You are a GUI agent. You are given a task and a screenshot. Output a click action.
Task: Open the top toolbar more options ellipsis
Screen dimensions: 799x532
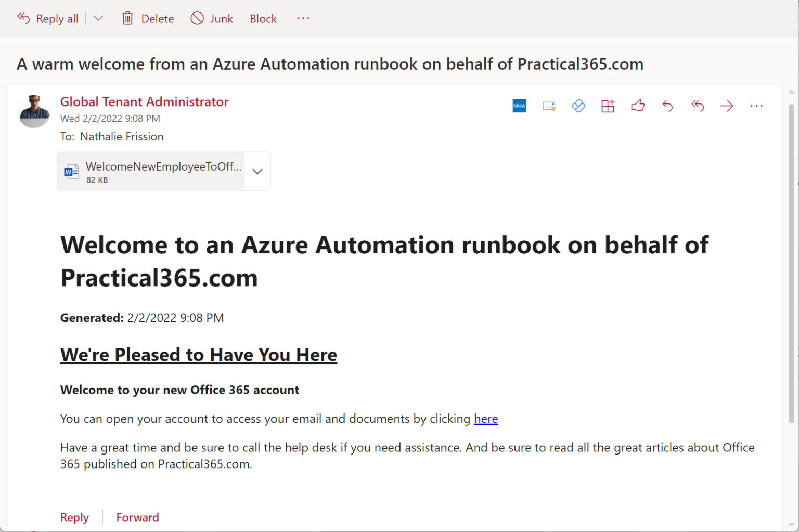(x=303, y=19)
